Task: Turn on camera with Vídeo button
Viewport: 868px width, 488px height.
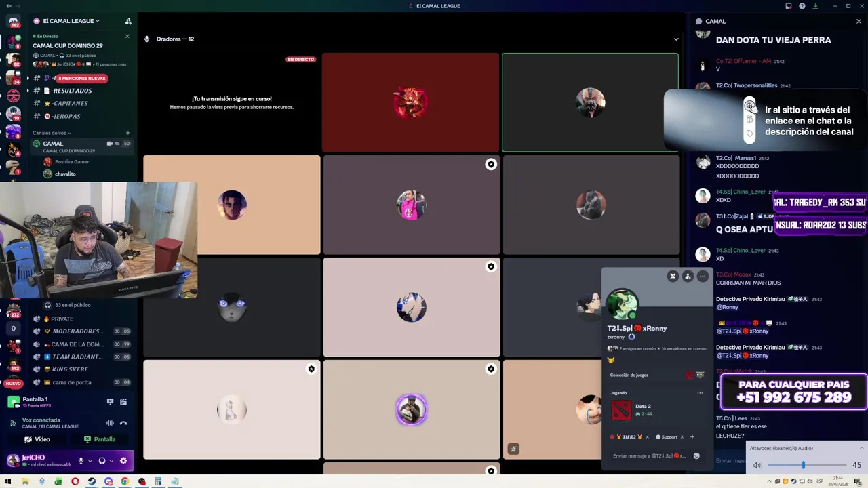Action: (x=37, y=439)
